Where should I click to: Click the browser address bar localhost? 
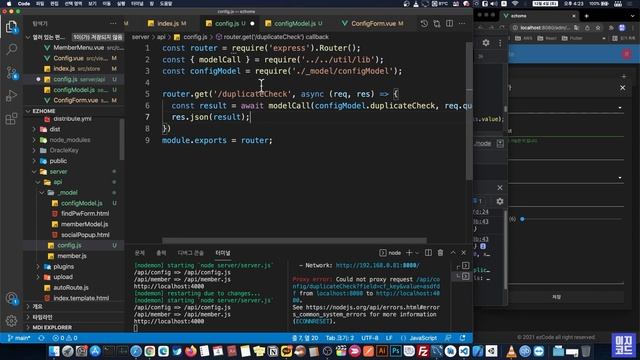pos(544,28)
